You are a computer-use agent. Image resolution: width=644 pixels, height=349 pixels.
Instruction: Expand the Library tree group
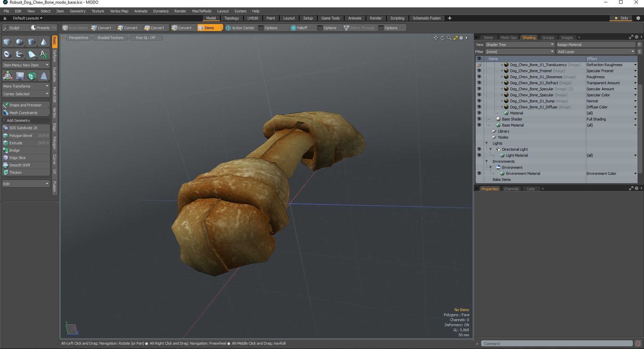click(494, 131)
